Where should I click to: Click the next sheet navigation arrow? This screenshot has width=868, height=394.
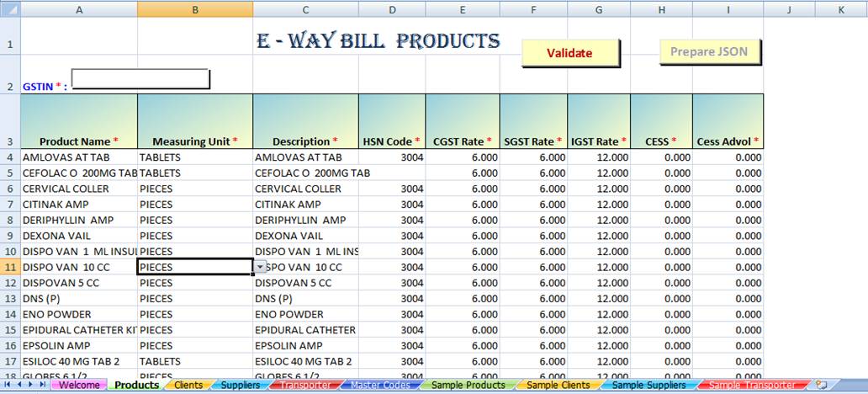(x=32, y=385)
